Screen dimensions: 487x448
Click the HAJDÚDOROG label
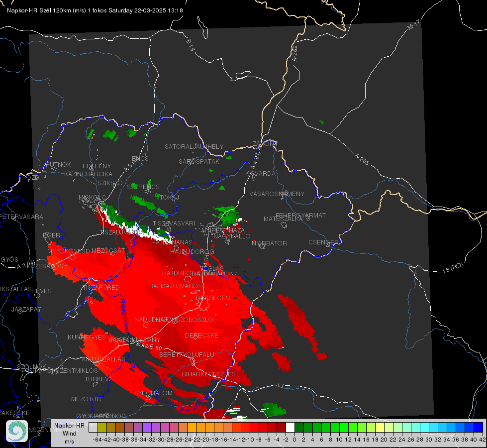192,251
